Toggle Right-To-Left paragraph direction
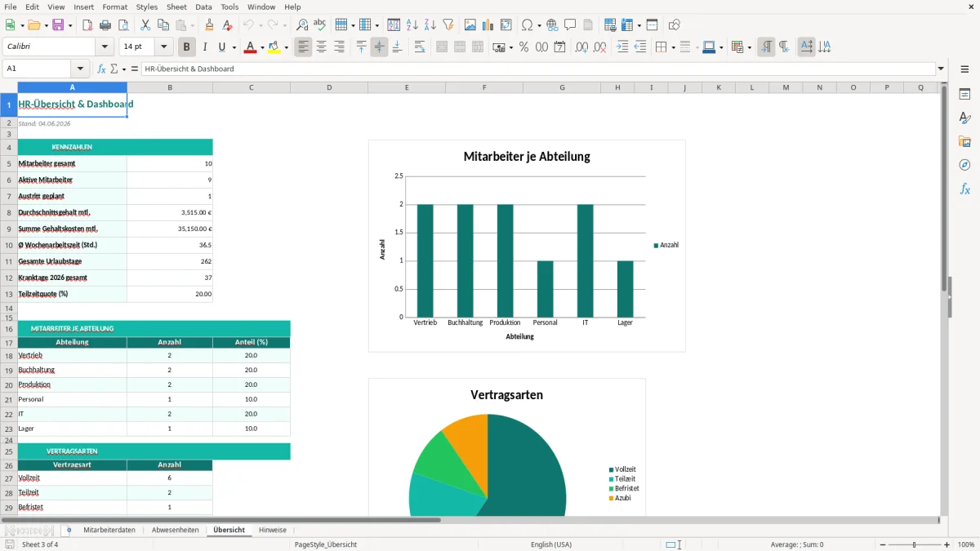The image size is (980, 551). 784,47
